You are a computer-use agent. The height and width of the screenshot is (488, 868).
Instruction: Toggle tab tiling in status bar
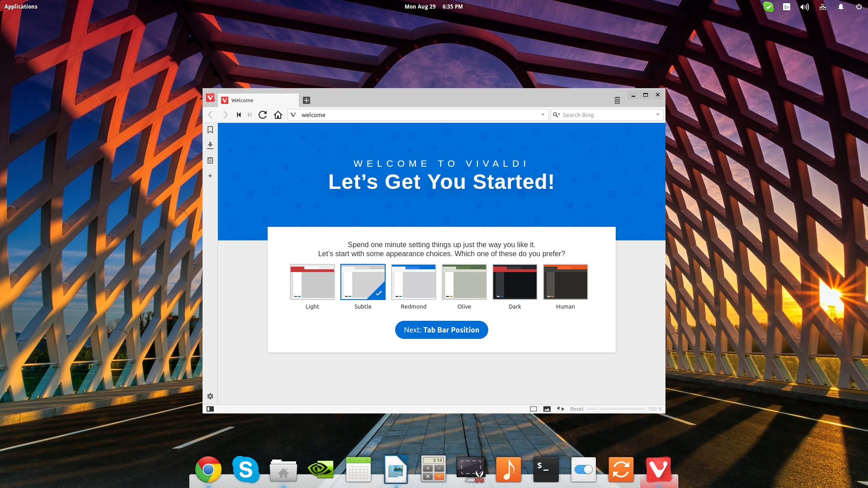point(533,409)
